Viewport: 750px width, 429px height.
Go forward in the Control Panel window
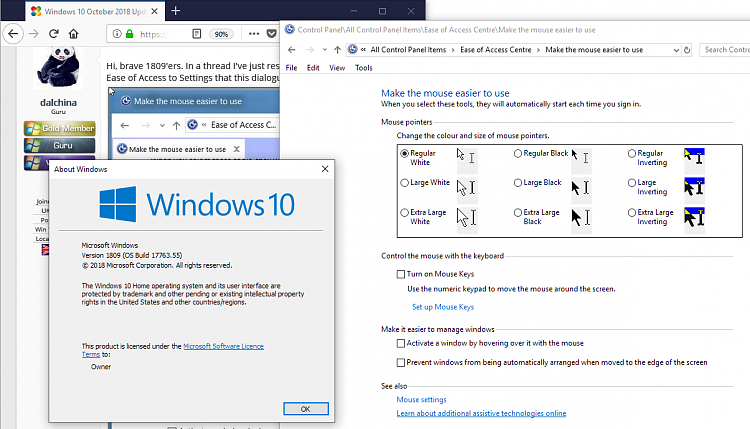point(310,50)
